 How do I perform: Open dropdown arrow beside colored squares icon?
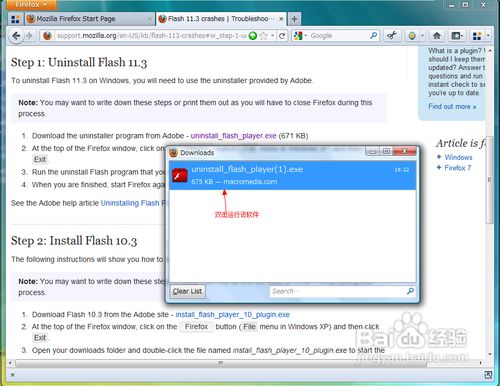488,36
